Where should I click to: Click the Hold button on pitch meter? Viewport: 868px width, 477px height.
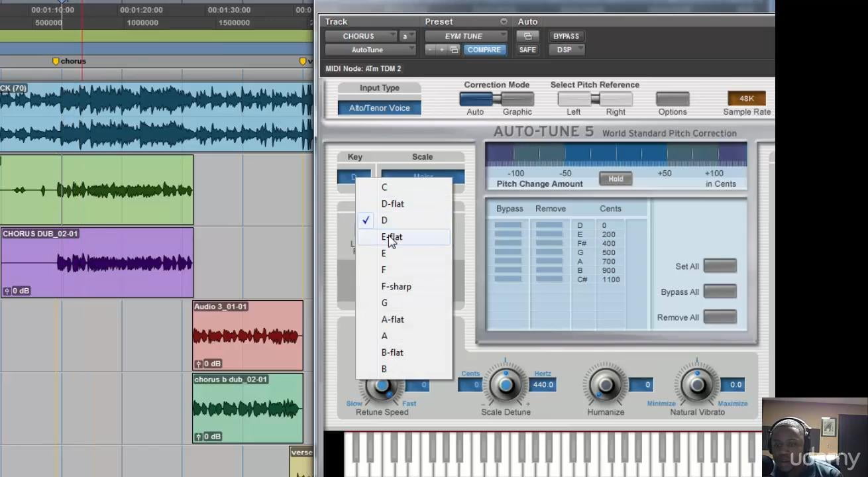(616, 179)
